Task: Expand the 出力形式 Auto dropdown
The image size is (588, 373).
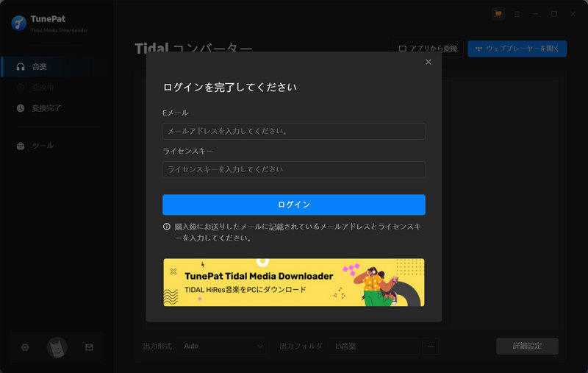Action: click(x=223, y=346)
